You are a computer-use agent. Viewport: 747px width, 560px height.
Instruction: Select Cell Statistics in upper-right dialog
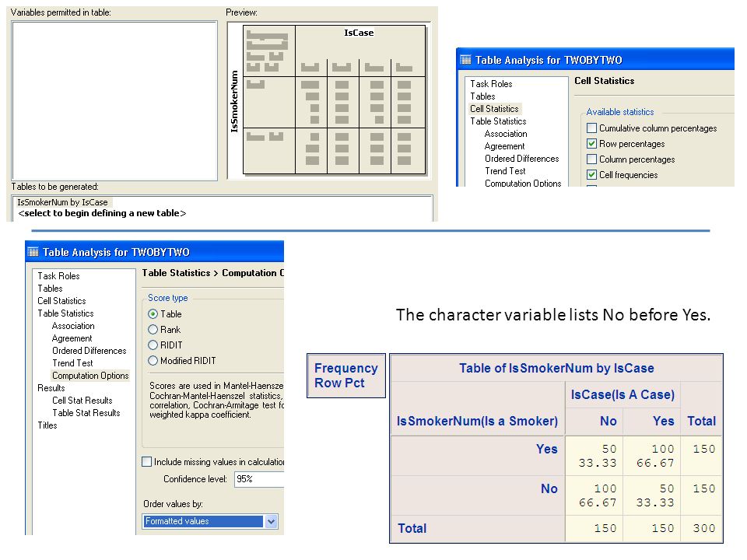495,109
